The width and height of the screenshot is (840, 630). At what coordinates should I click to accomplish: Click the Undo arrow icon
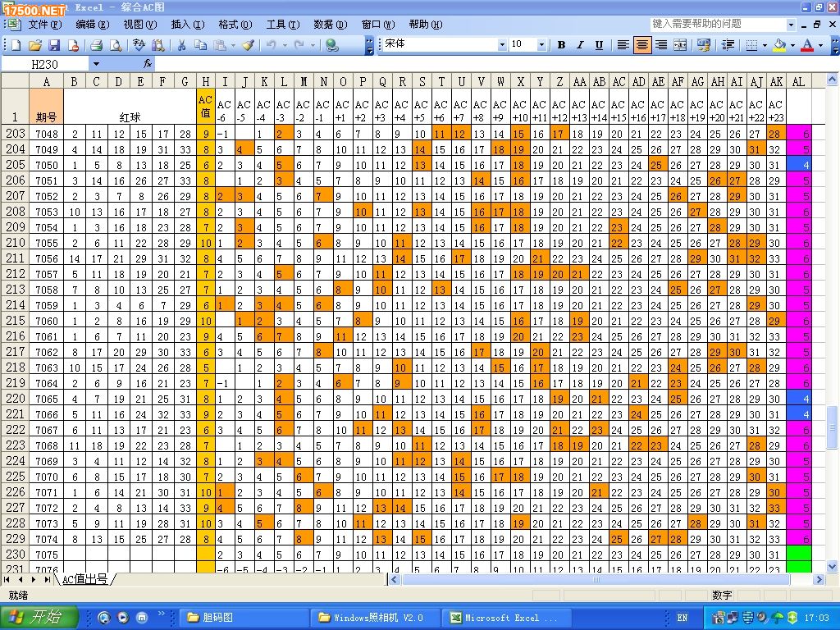(271, 46)
